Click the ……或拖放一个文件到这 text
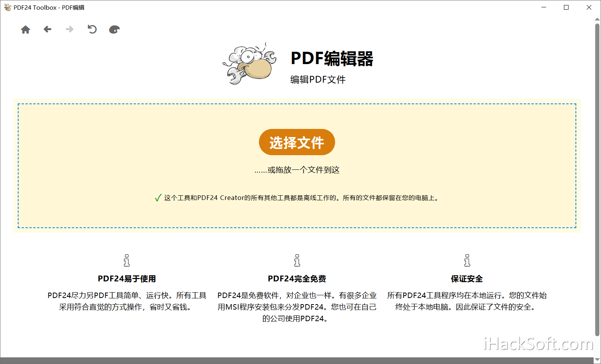Viewport: 601px width, 364px height. [297, 170]
